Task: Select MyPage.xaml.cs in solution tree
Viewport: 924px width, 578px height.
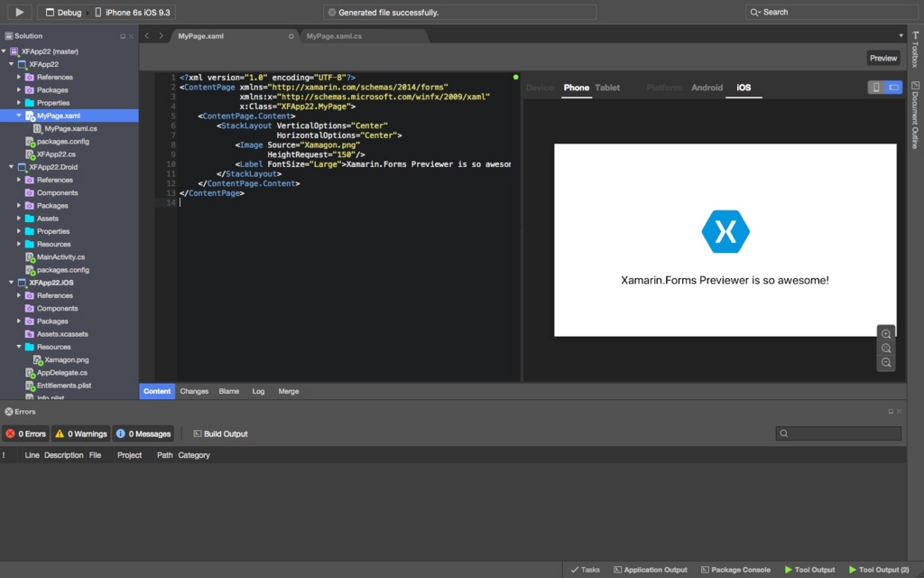Action: (x=70, y=128)
